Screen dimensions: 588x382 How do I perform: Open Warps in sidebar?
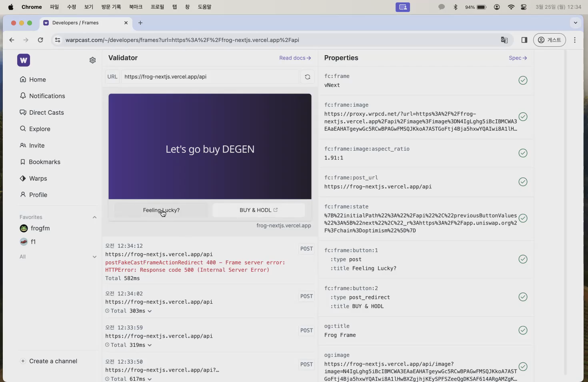34,178
